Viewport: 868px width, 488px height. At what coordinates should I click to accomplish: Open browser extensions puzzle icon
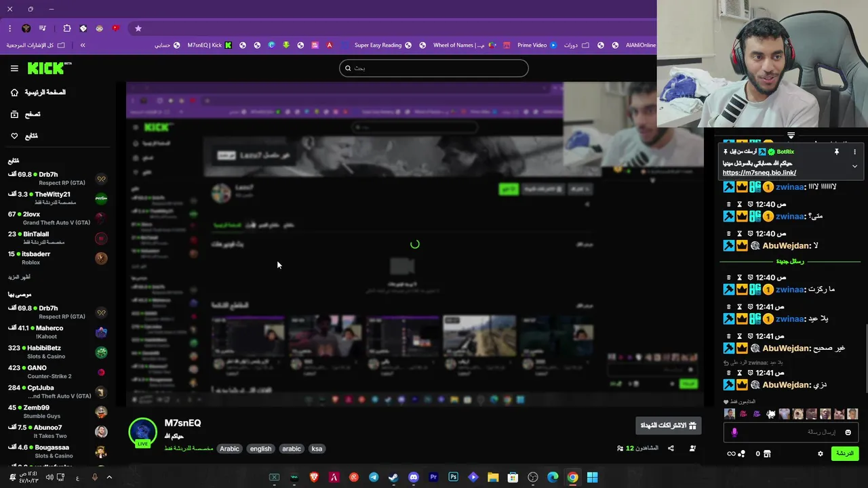(67, 28)
